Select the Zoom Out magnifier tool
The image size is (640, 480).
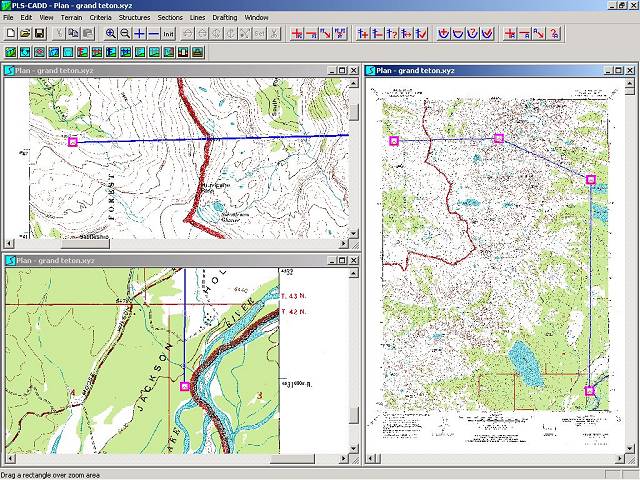pos(125,33)
